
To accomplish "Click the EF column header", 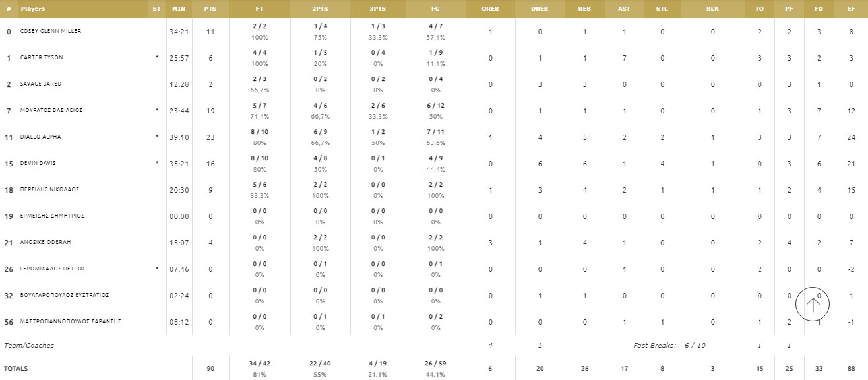I will [851, 9].
